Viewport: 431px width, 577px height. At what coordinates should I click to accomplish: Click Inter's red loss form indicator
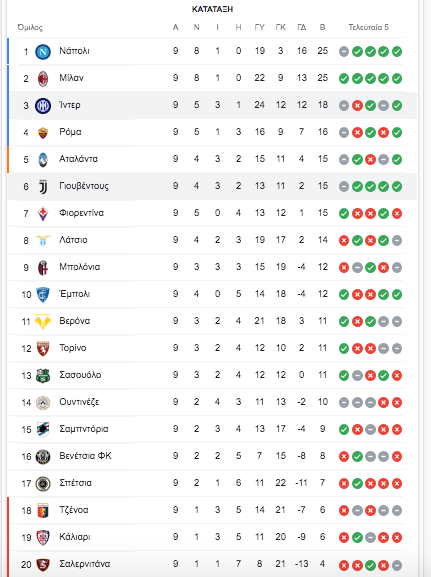pos(357,106)
